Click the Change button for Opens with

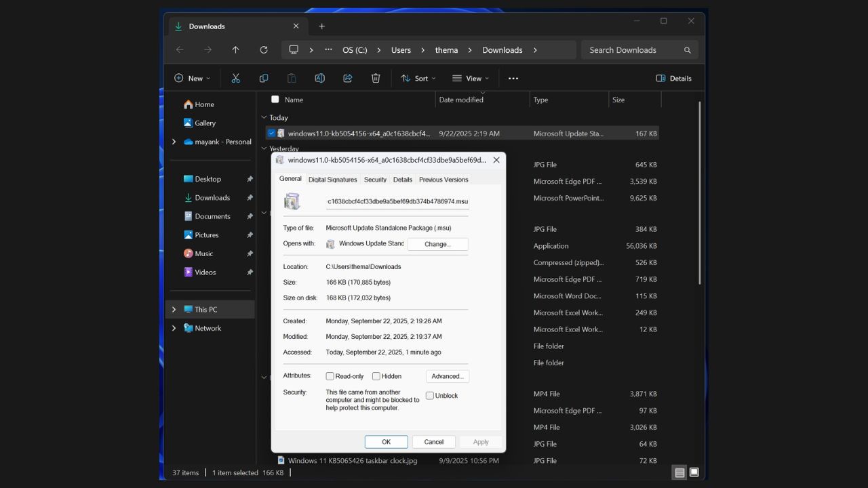coord(437,244)
